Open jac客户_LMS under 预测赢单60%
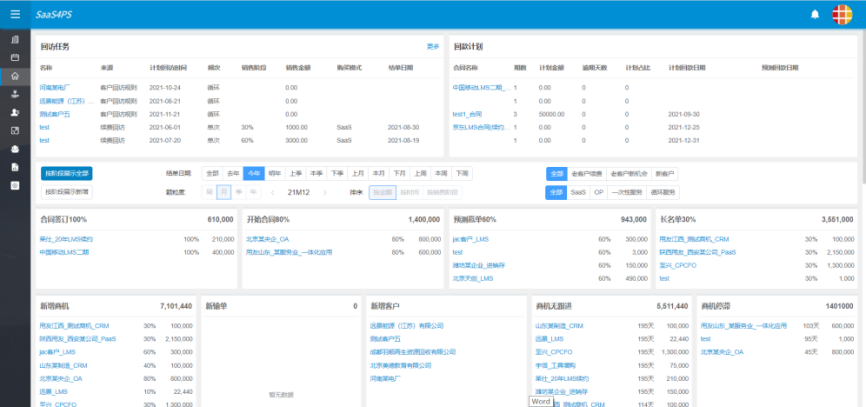 pyautogui.click(x=470, y=239)
